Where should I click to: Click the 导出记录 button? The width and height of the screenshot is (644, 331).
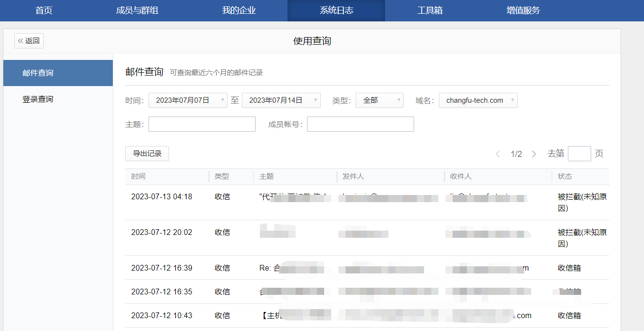[x=147, y=154]
